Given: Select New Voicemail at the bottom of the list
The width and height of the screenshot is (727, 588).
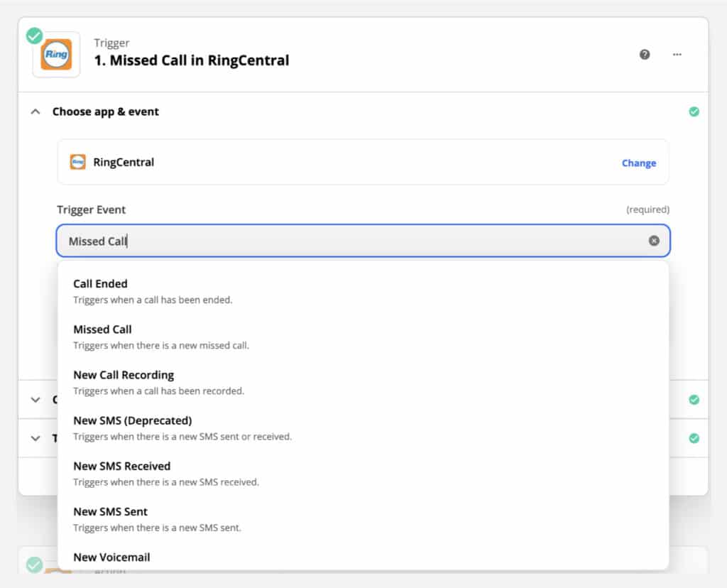Looking at the screenshot, I should tap(111, 557).
